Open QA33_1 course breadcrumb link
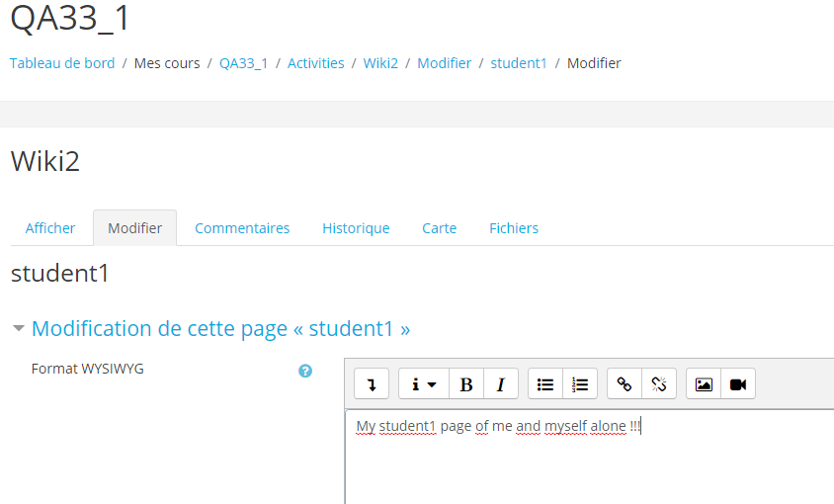Image resolution: width=834 pixels, height=504 pixels. 244,63
